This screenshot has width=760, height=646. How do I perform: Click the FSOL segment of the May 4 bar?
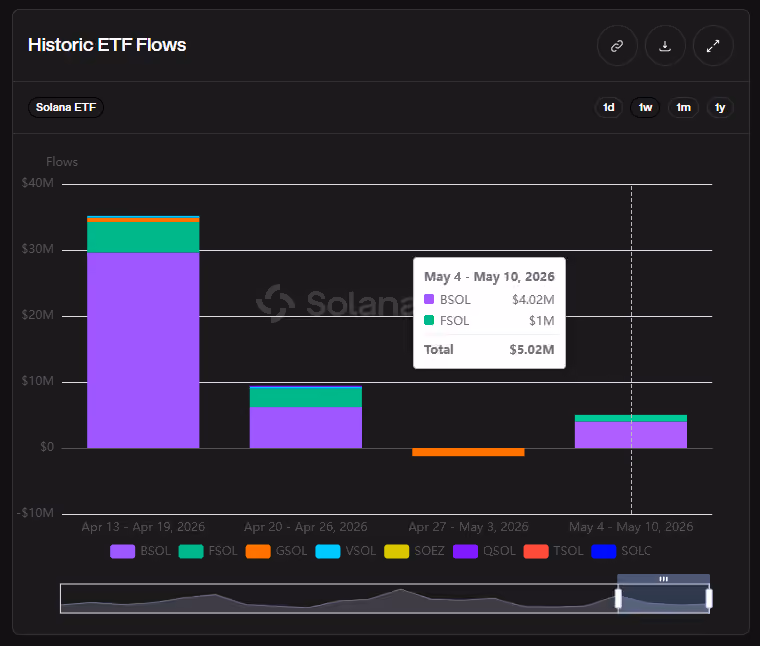[x=631, y=418]
